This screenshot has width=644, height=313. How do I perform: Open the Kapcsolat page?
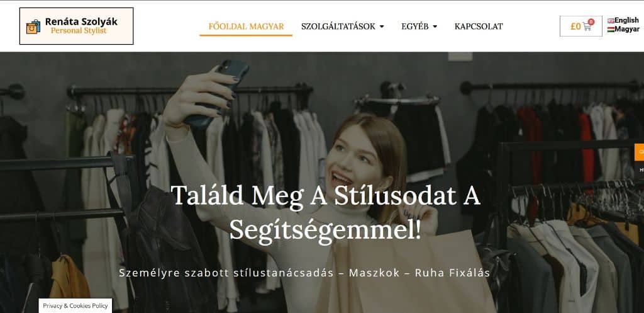click(479, 26)
